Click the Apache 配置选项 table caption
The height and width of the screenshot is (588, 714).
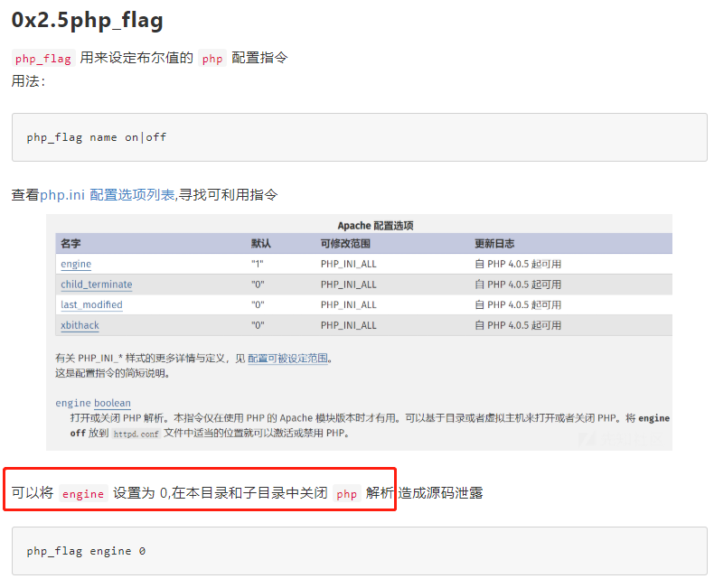pyautogui.click(x=375, y=226)
